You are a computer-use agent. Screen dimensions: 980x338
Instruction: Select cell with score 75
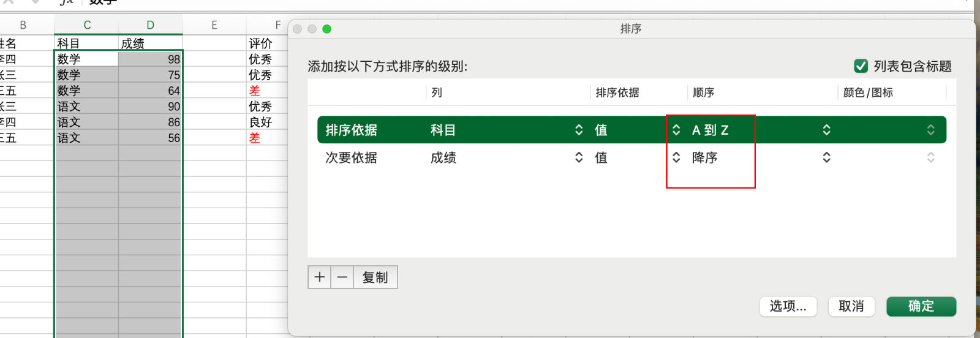tap(151, 75)
